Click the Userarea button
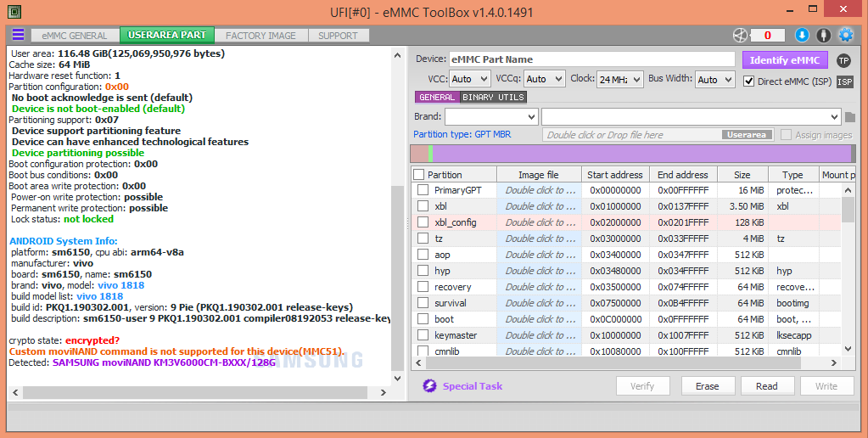 click(x=747, y=135)
